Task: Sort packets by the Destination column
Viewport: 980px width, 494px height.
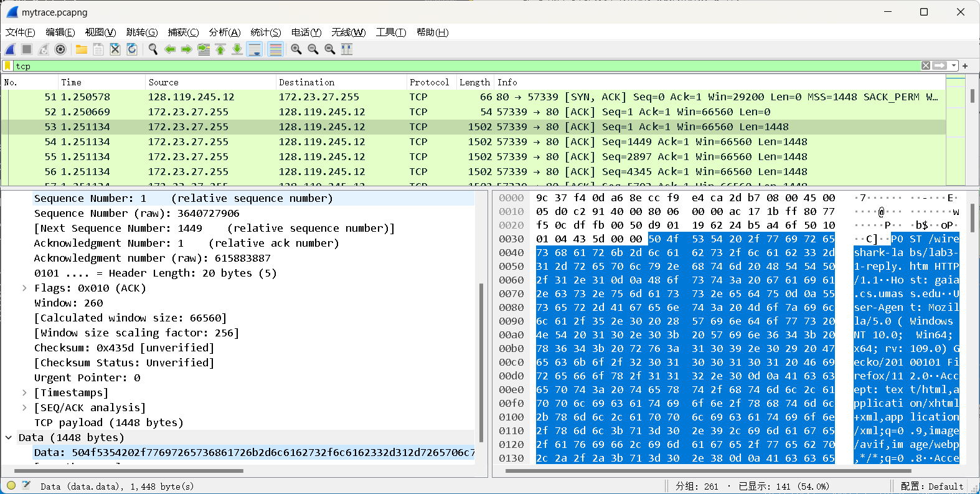Action: pos(341,82)
